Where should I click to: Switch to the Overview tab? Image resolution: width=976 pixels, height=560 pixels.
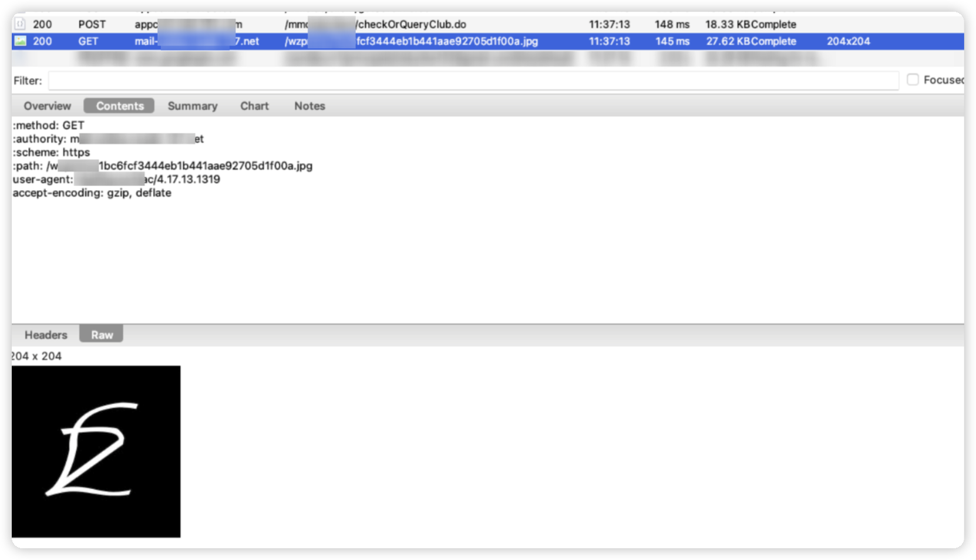[47, 106]
